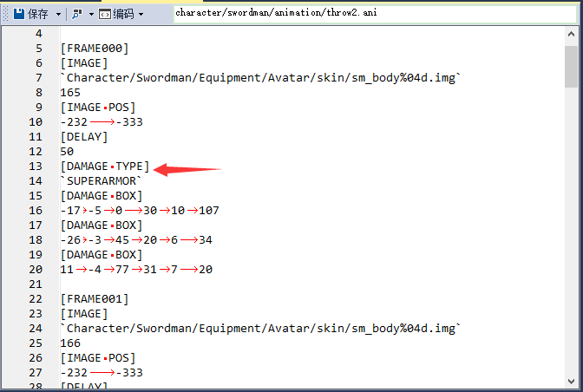The image size is (583, 392).
Task: Click the damage box values on line 16
Action: pos(139,210)
